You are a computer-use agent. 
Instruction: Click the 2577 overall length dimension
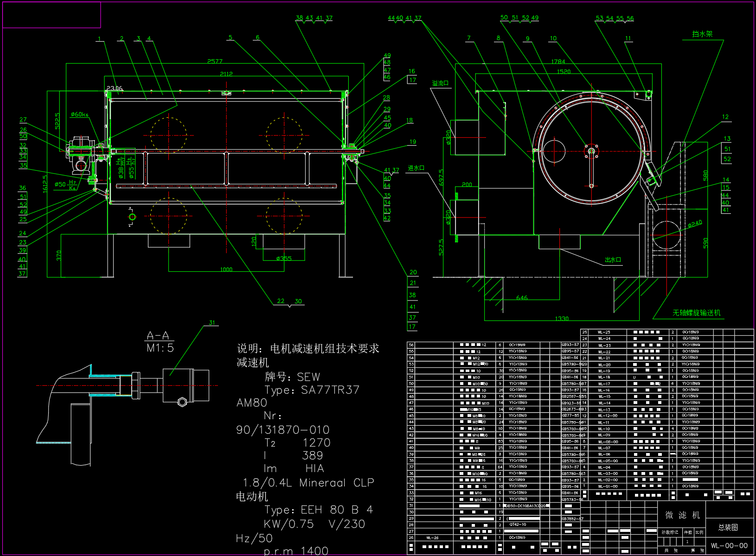(x=215, y=61)
